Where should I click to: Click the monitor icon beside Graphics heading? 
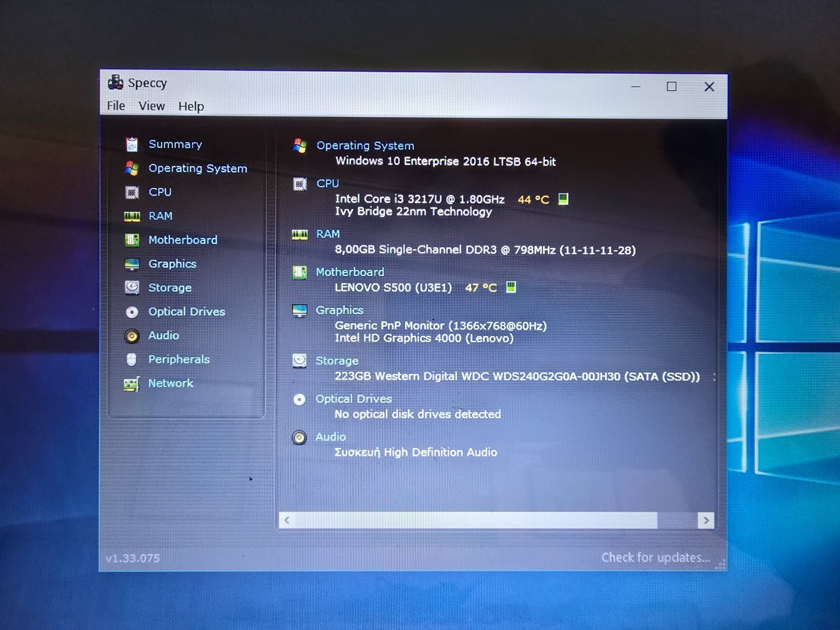(x=299, y=311)
